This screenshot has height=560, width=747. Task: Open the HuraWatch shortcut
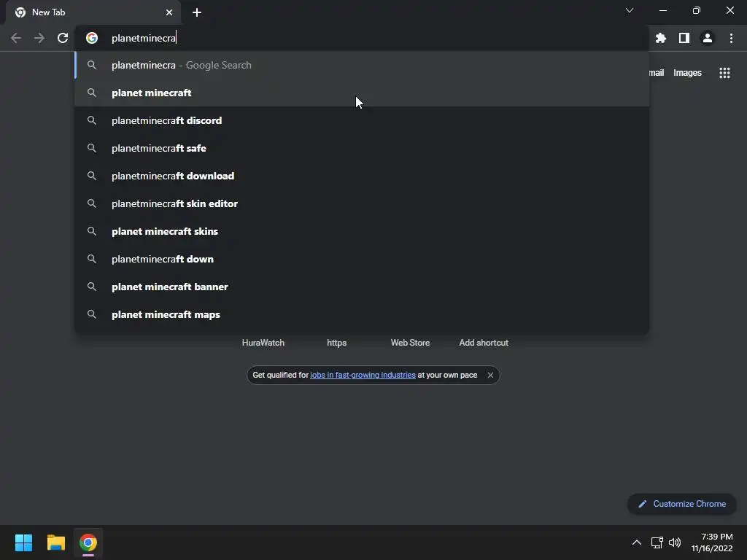(263, 343)
